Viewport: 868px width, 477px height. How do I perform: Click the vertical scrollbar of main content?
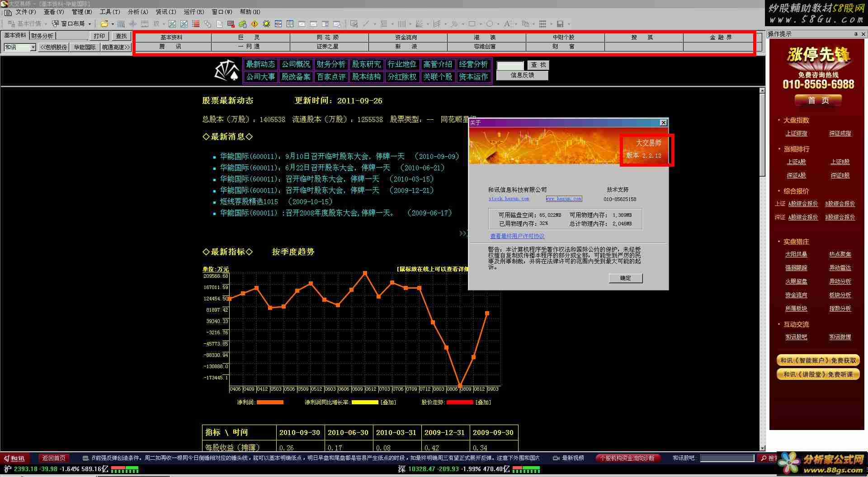pyautogui.click(x=762, y=269)
